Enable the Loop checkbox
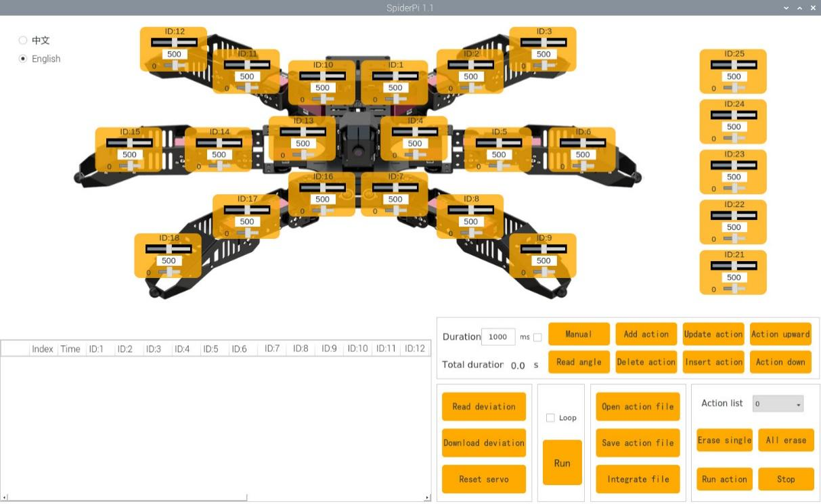This screenshot has width=821, height=504. pos(550,418)
